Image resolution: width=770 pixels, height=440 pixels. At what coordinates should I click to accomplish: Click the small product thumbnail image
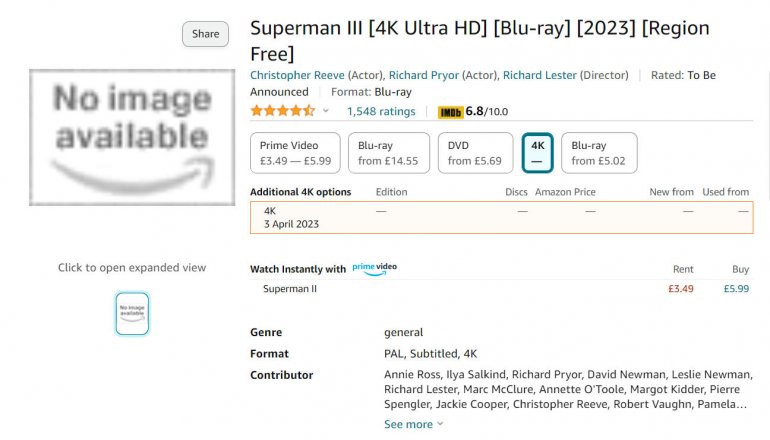coord(132,313)
